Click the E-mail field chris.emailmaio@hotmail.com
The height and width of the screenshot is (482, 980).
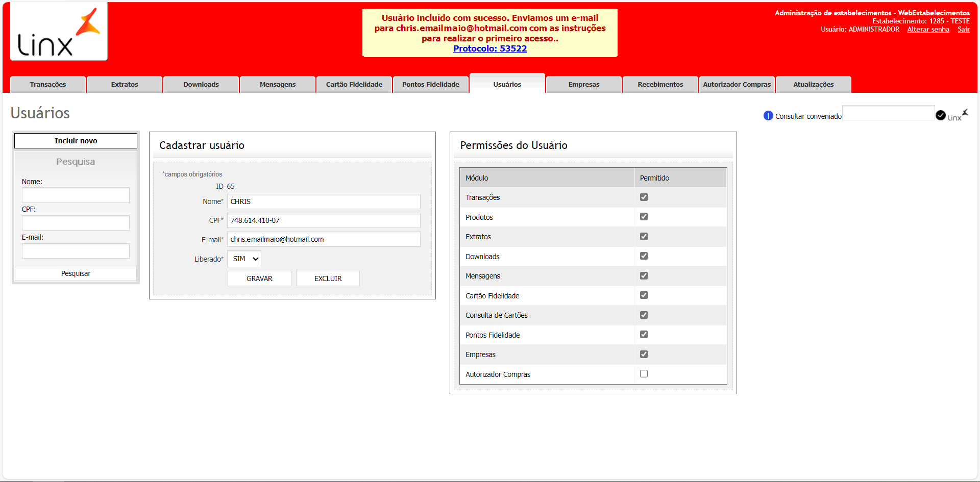pyautogui.click(x=324, y=239)
